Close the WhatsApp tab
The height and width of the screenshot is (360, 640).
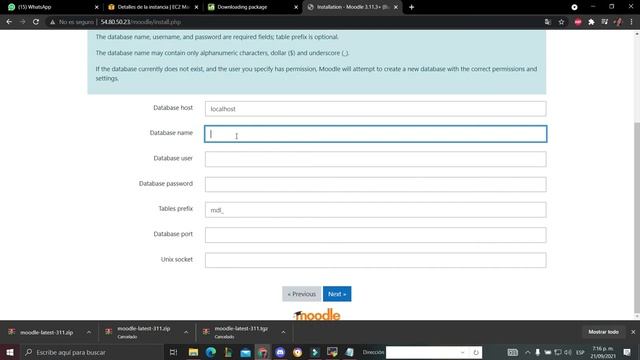click(x=97, y=7)
